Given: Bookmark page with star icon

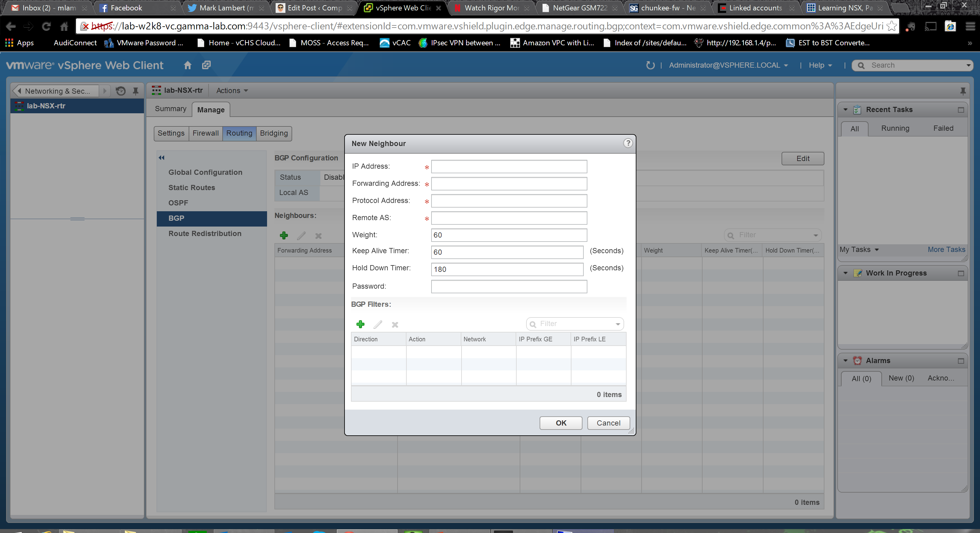Looking at the screenshot, I should pyautogui.click(x=891, y=26).
